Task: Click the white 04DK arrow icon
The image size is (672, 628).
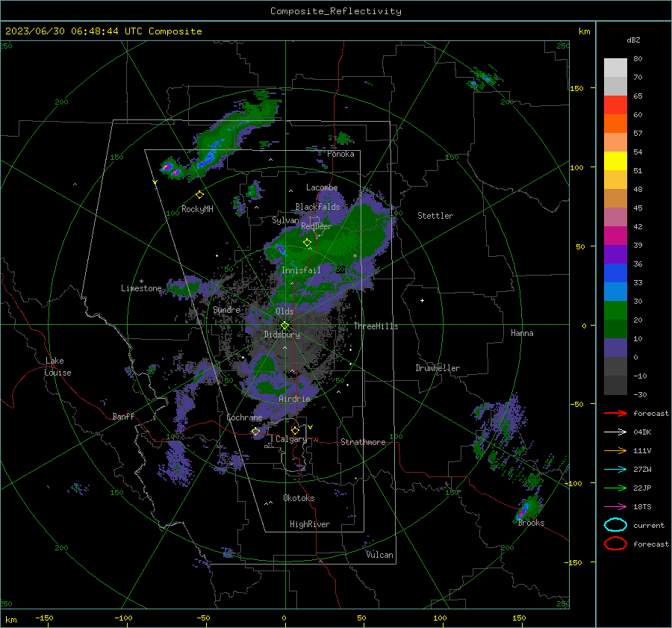Action: (x=615, y=432)
